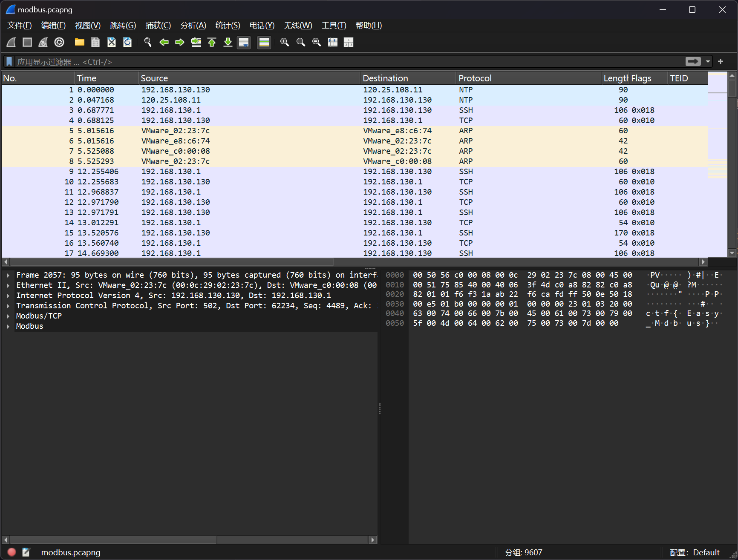Sort by the TEID column header

tap(687, 78)
